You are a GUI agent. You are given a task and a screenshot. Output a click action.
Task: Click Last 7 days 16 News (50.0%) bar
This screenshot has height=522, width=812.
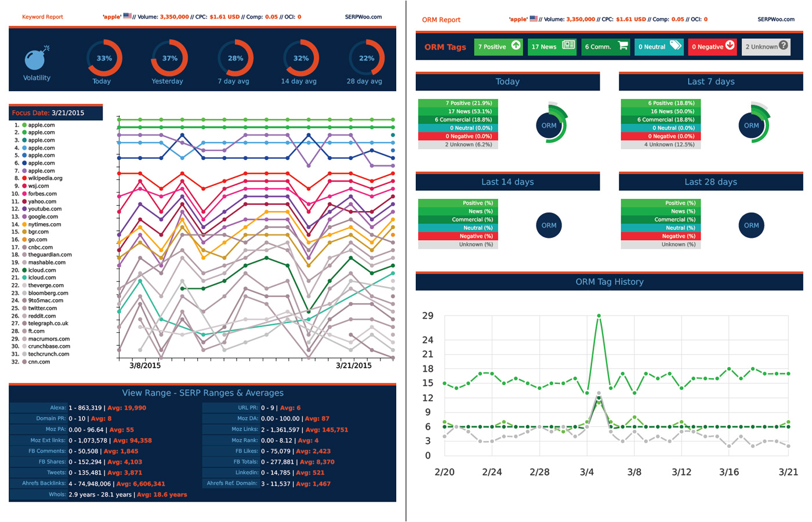661,111
